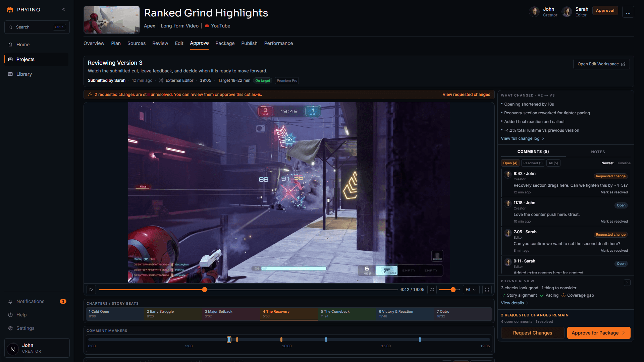Switch to the Performance tab

click(278, 43)
